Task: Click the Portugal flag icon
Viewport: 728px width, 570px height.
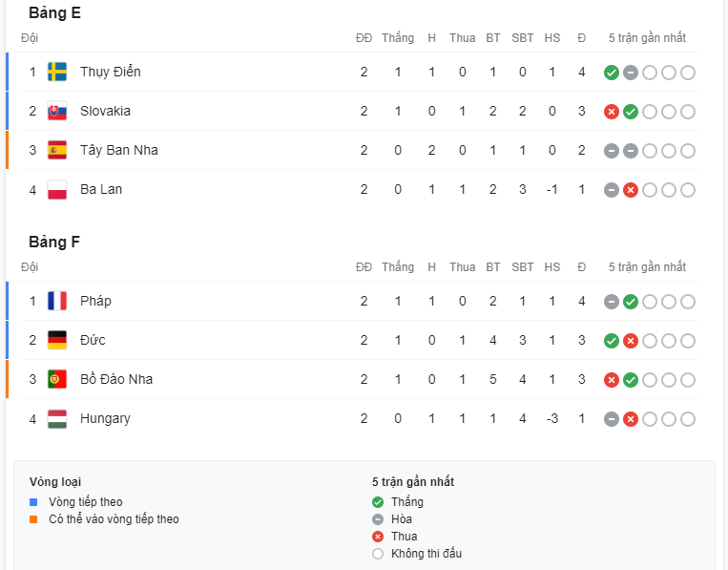Action: (57, 379)
